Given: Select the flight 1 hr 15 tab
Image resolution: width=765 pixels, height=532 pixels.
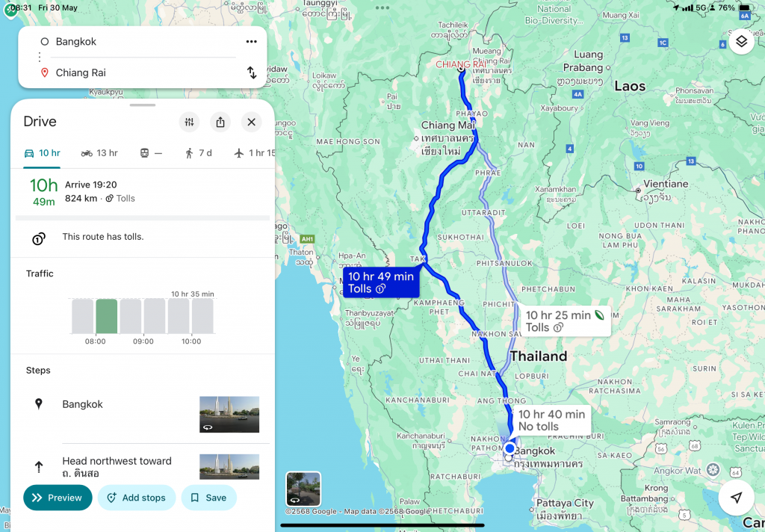Looking at the screenshot, I should (254, 153).
